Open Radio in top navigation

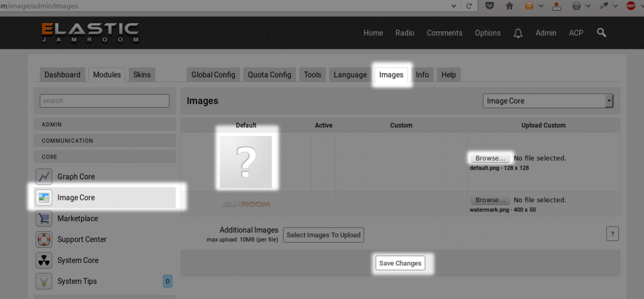[x=405, y=33]
